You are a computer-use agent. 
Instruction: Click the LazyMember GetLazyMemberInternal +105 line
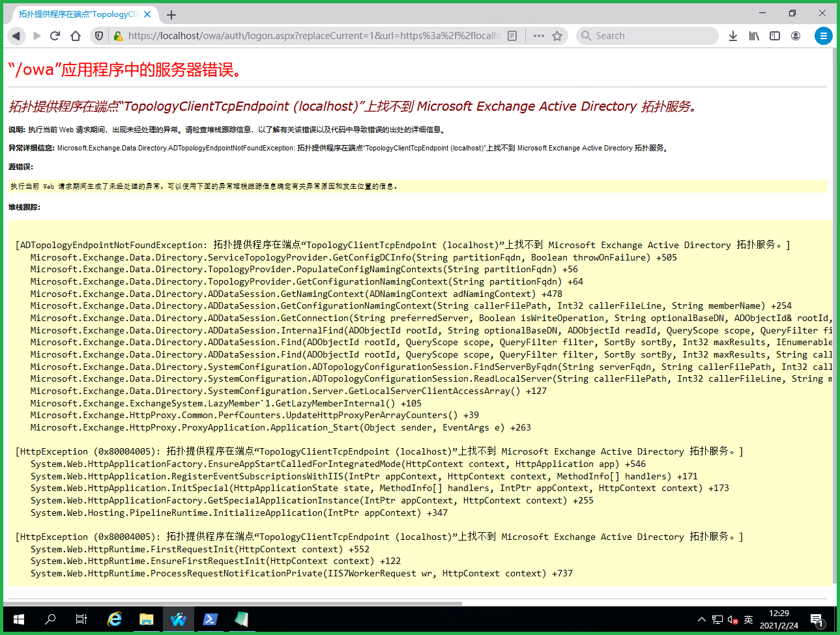click(x=225, y=403)
